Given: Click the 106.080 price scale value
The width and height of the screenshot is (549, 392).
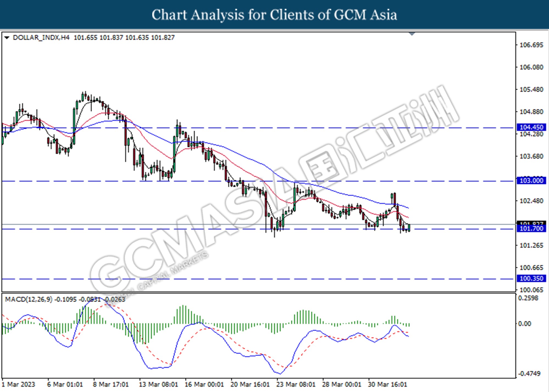Looking at the screenshot, I should [x=531, y=67].
